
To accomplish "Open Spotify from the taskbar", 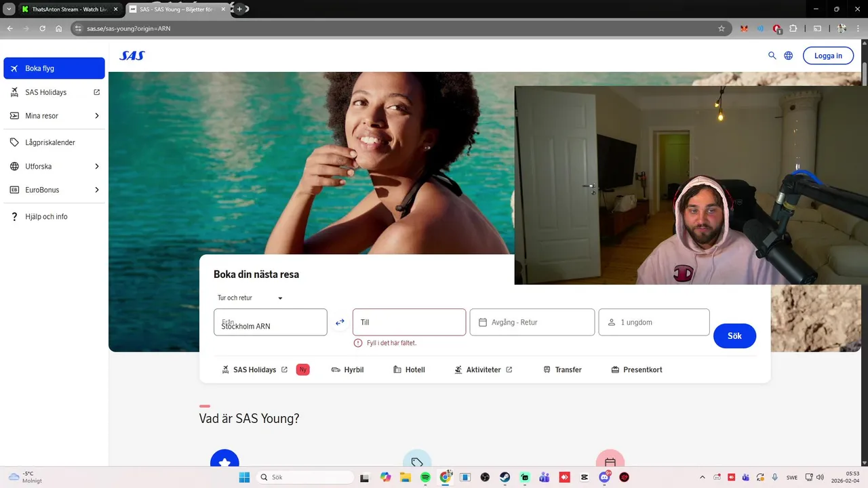I will coord(425,477).
